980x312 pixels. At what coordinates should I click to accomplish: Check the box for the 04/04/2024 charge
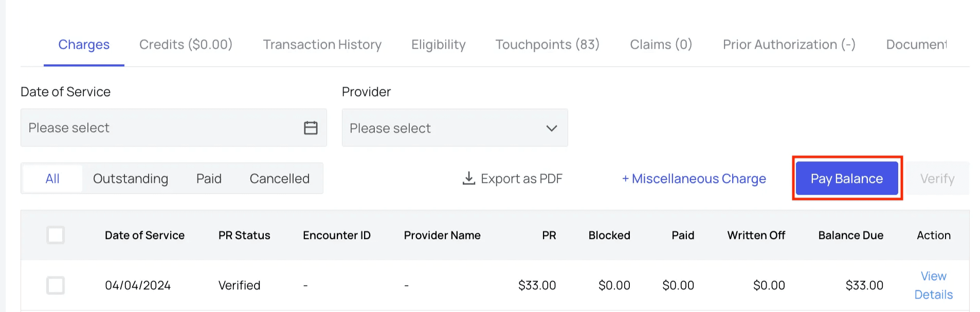(x=56, y=285)
